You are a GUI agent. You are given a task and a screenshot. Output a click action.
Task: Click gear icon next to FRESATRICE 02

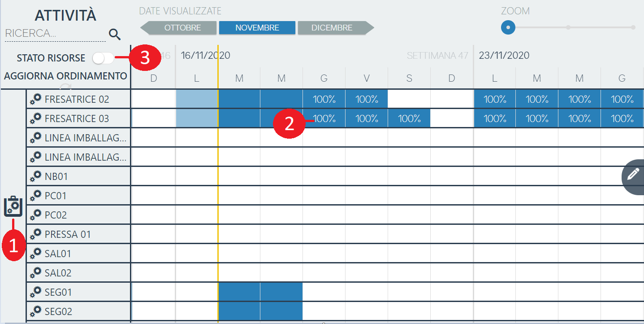[35, 99]
